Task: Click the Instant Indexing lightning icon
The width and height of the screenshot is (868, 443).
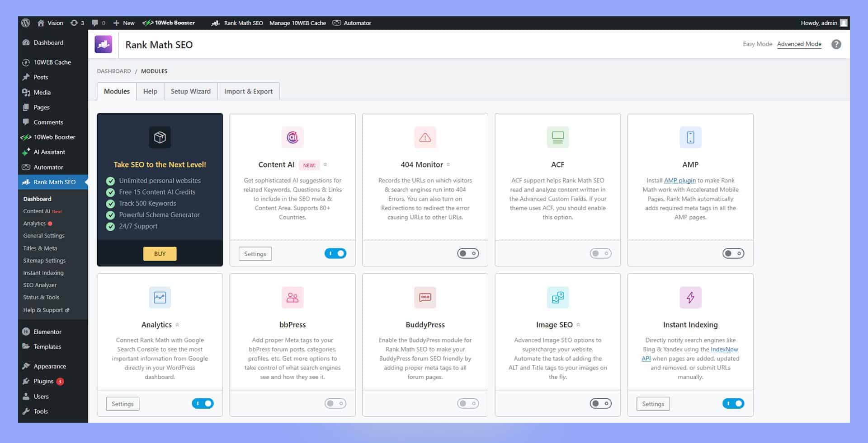Action: pos(690,297)
